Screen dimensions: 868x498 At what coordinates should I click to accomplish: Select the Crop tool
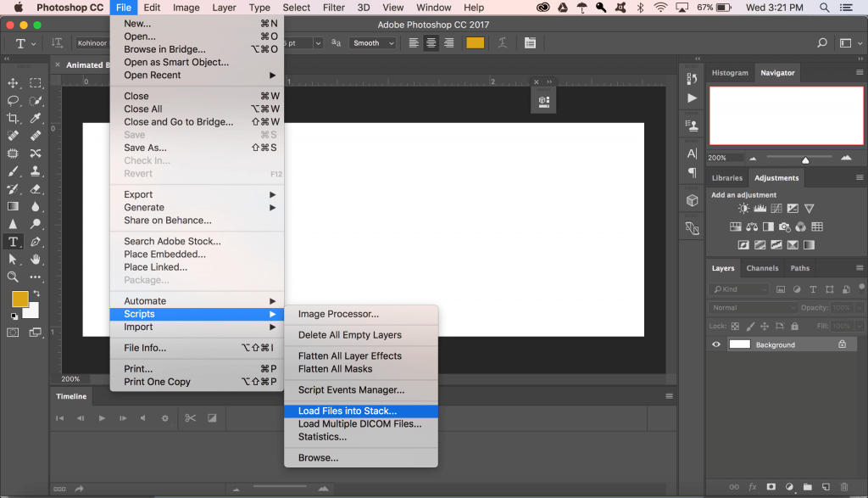(x=13, y=118)
